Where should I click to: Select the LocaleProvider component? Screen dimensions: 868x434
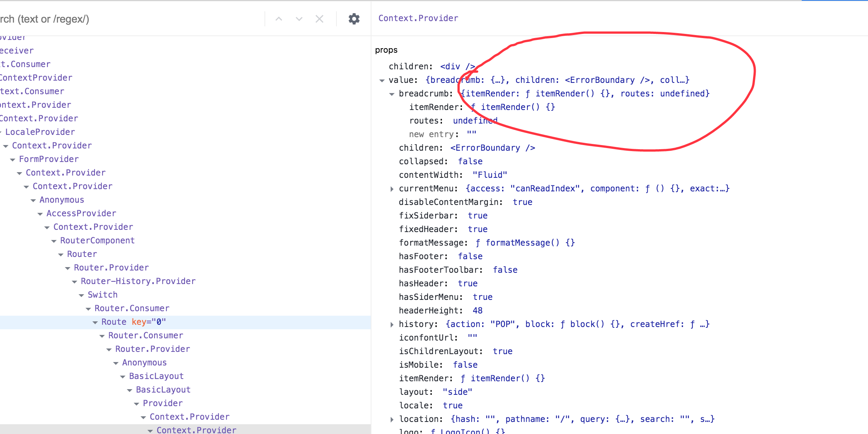[x=40, y=131]
